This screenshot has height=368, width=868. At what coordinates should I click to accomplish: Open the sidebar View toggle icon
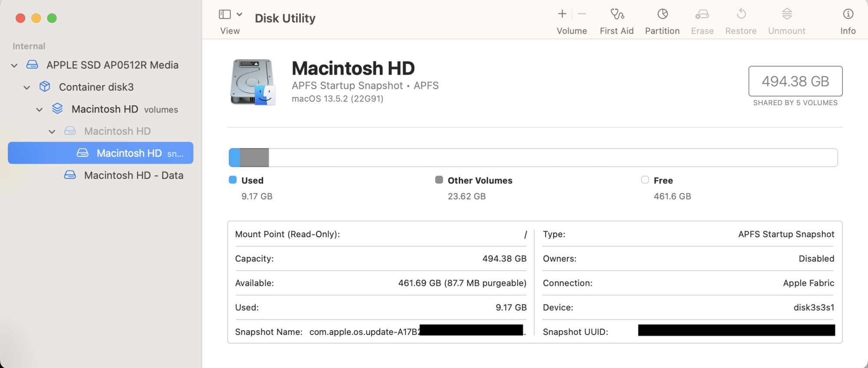point(224,14)
